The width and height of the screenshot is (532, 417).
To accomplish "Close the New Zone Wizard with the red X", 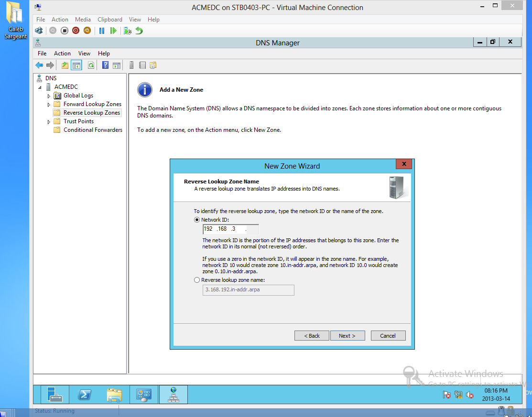I will coord(404,164).
